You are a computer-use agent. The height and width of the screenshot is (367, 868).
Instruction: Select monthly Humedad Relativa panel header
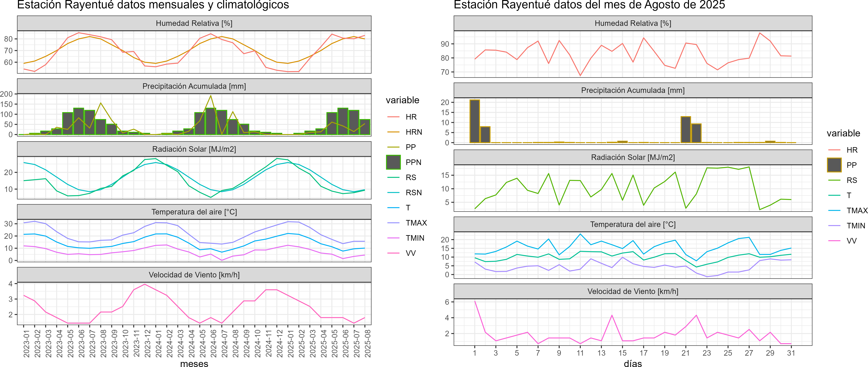(194, 23)
